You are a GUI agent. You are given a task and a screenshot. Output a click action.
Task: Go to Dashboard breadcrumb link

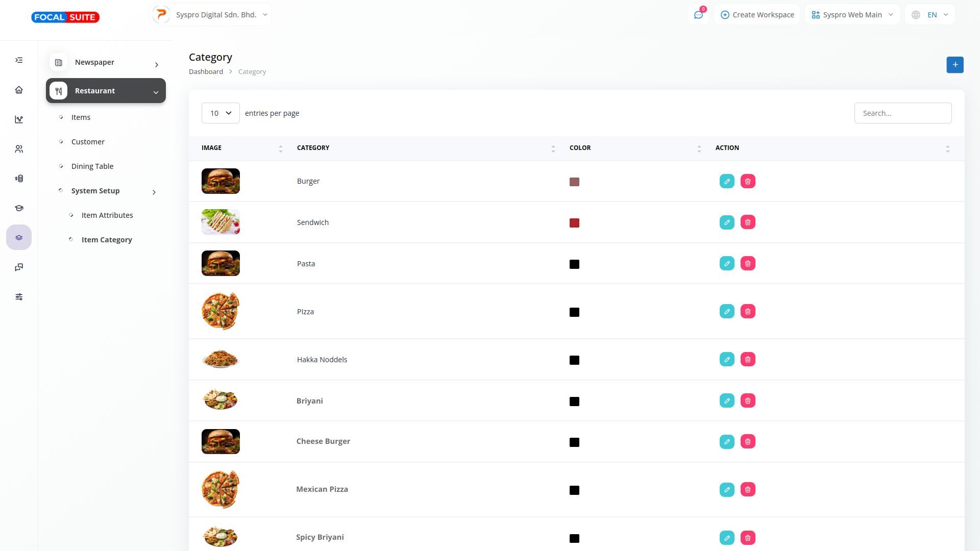[206, 71]
